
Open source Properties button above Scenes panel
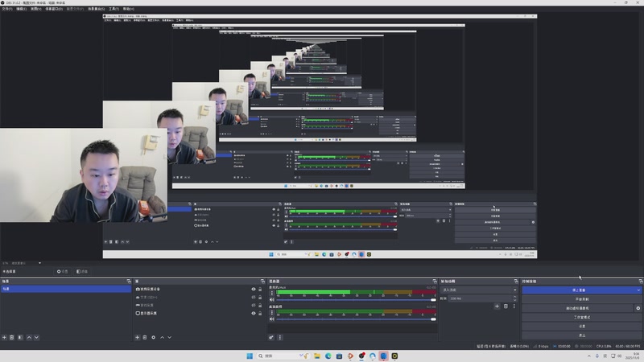pyautogui.click(x=63, y=271)
